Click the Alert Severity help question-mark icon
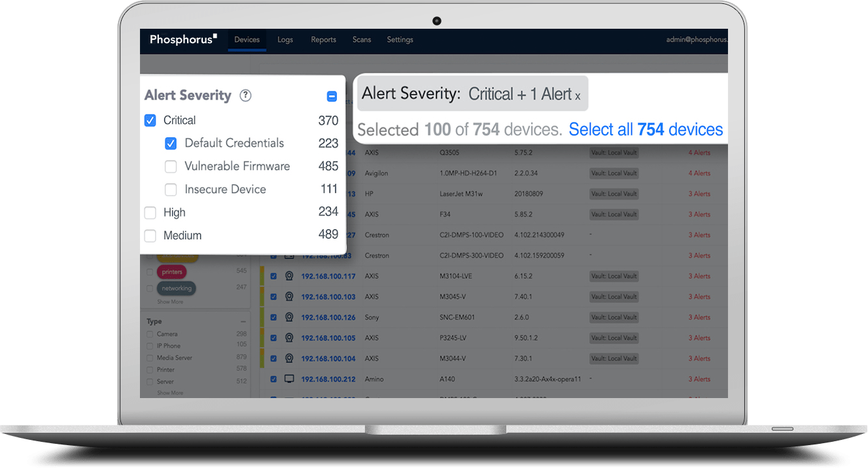Image resolution: width=868 pixels, height=468 pixels. pyautogui.click(x=245, y=95)
